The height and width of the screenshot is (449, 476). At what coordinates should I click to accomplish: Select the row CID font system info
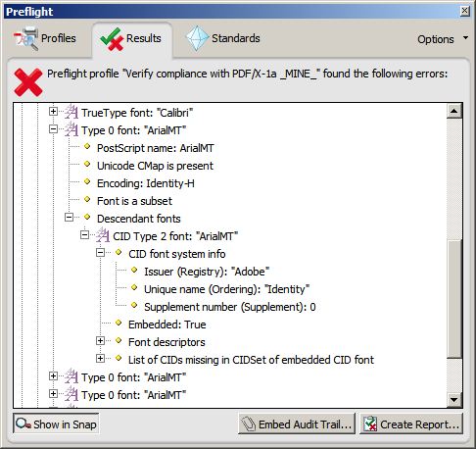pos(177,254)
